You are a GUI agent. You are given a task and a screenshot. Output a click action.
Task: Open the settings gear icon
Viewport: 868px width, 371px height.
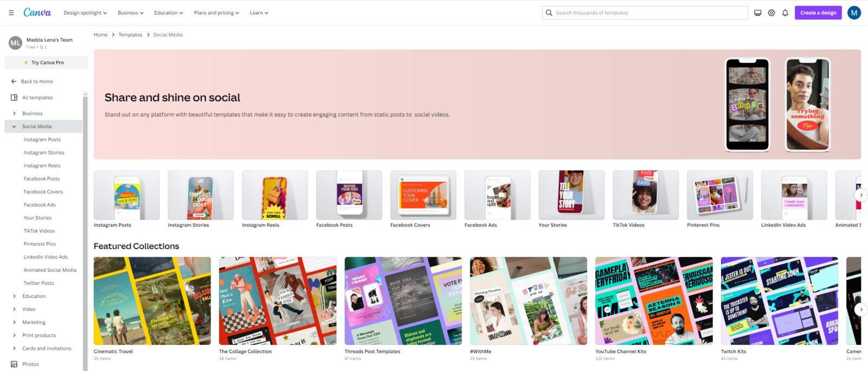pyautogui.click(x=771, y=12)
